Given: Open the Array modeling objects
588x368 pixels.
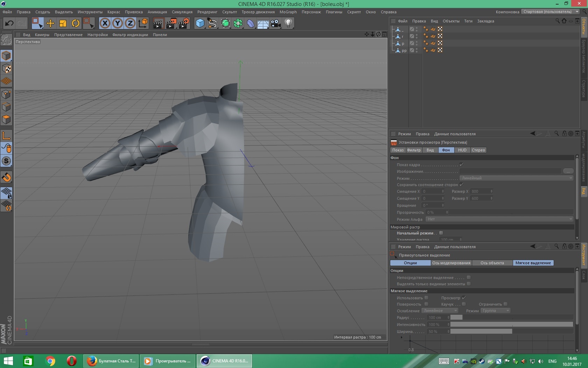Looking at the screenshot, I should pos(238,23).
